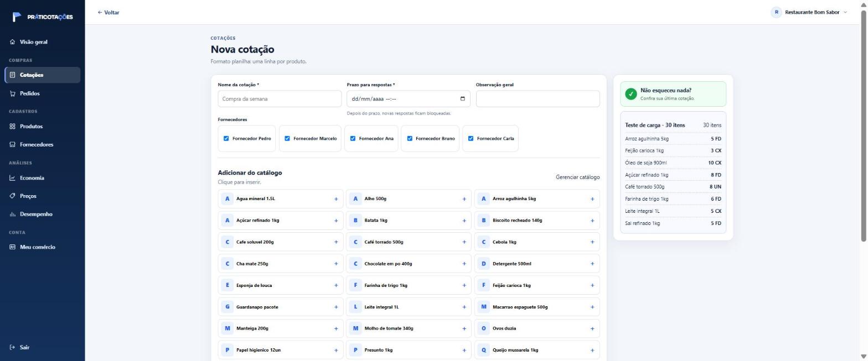Viewport: 868px width, 361px height.
Task: Open the calendar picker in Prazo field
Action: click(x=463, y=99)
